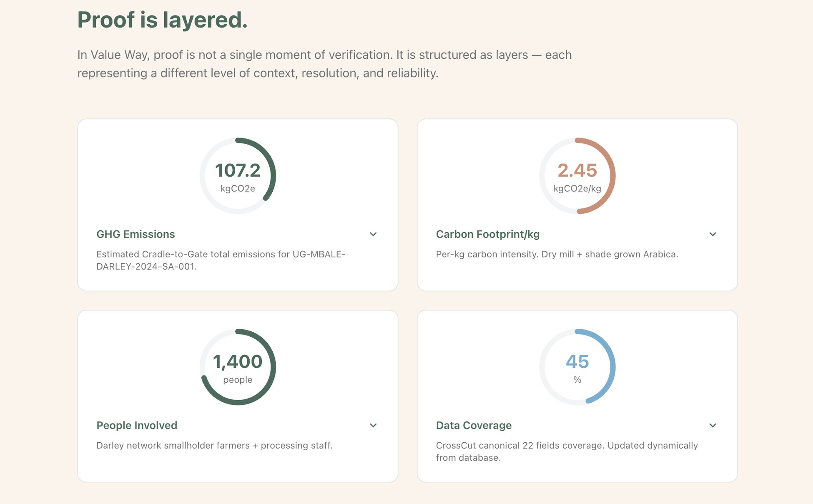This screenshot has width=813, height=504.
Task: Select the Carbon Footprint/kg title
Action: (x=487, y=234)
